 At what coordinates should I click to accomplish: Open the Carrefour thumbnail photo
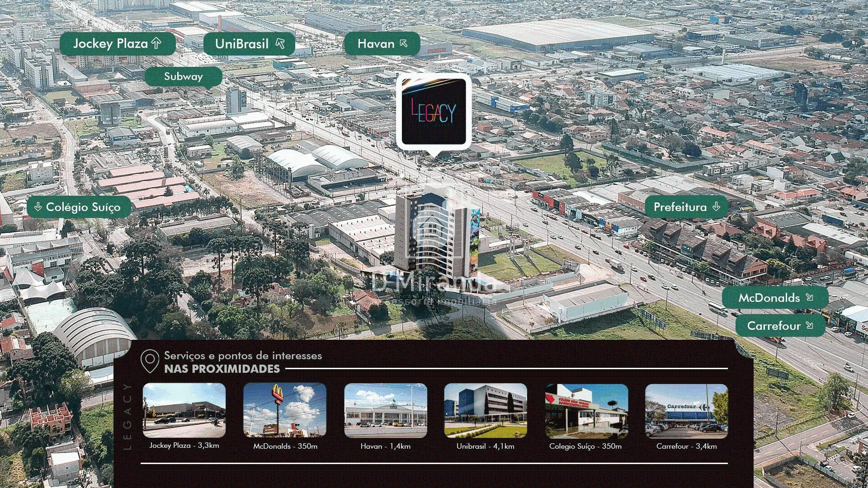686,411
